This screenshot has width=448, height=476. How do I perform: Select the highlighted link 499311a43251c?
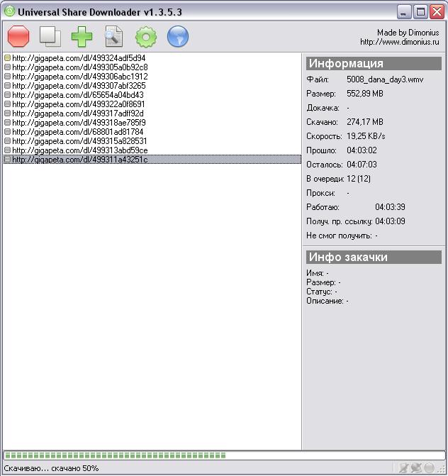click(152, 160)
